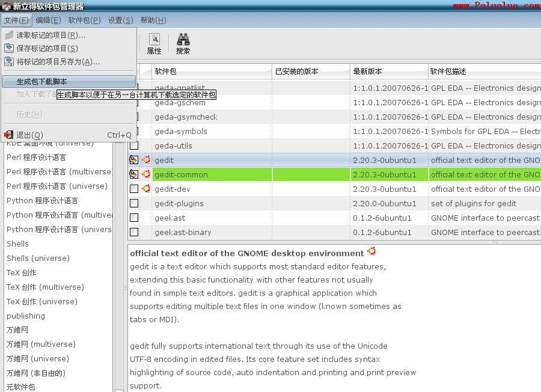Select the geda-gsymcheck package row

point(335,117)
